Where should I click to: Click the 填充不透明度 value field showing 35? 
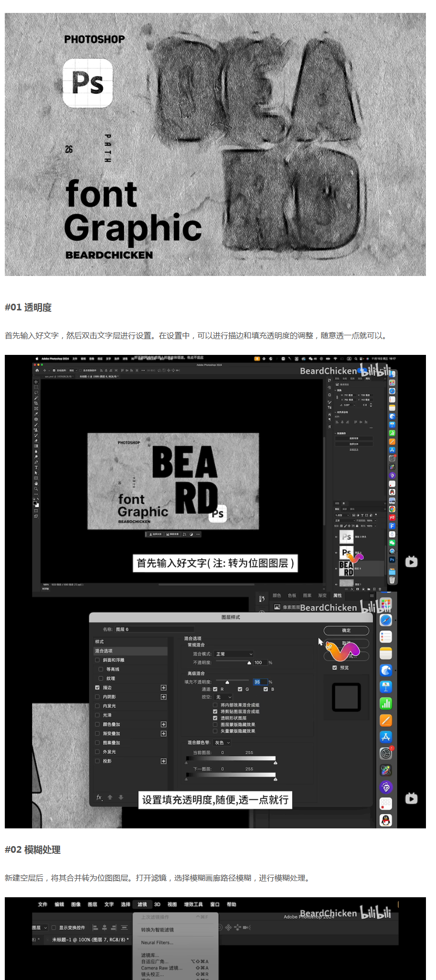tap(259, 682)
